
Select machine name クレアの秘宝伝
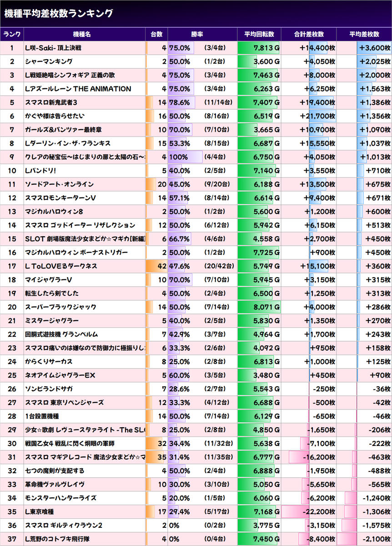(x=85, y=157)
